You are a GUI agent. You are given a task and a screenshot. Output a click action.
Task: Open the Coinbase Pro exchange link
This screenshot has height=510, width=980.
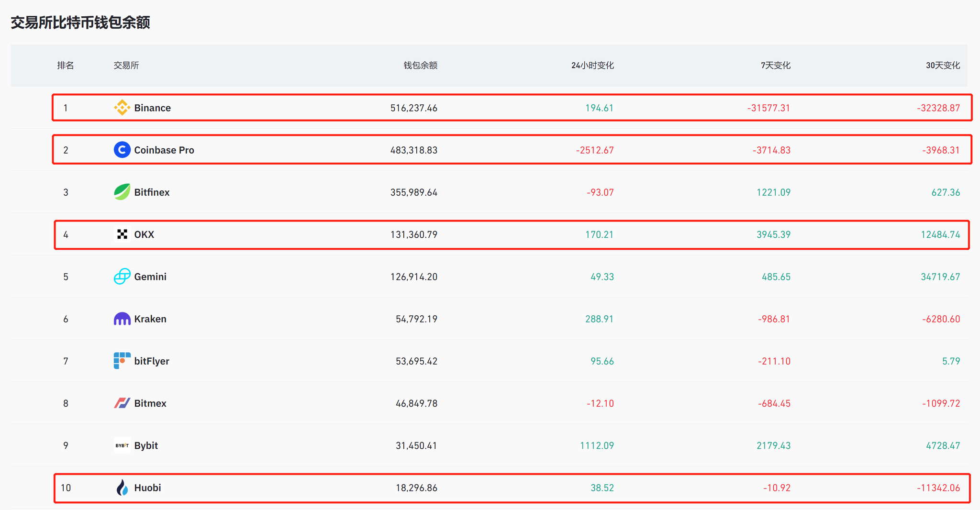pos(164,150)
